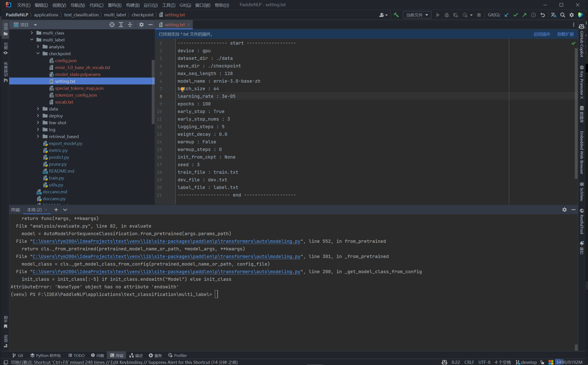Start debugging with the bug icon

point(447,15)
